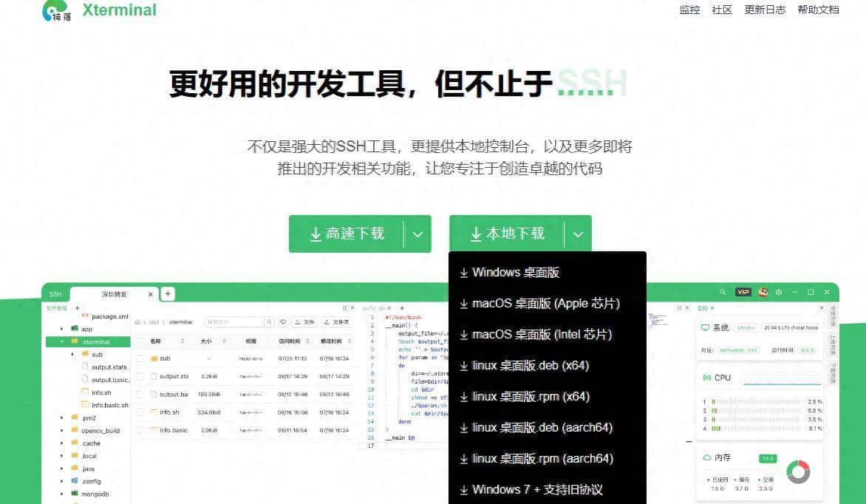Click the user avatar icon in the title bar
This screenshot has height=504, width=866.
pyautogui.click(x=763, y=292)
